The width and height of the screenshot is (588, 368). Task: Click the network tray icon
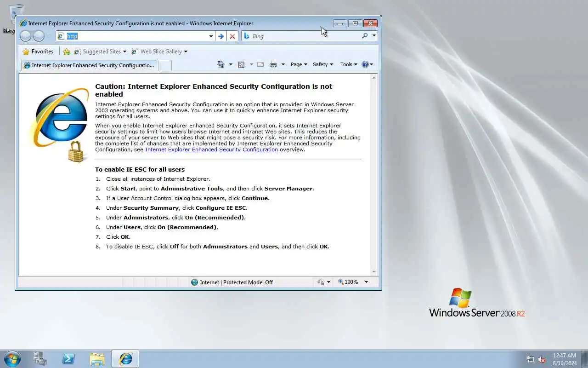coord(531,359)
